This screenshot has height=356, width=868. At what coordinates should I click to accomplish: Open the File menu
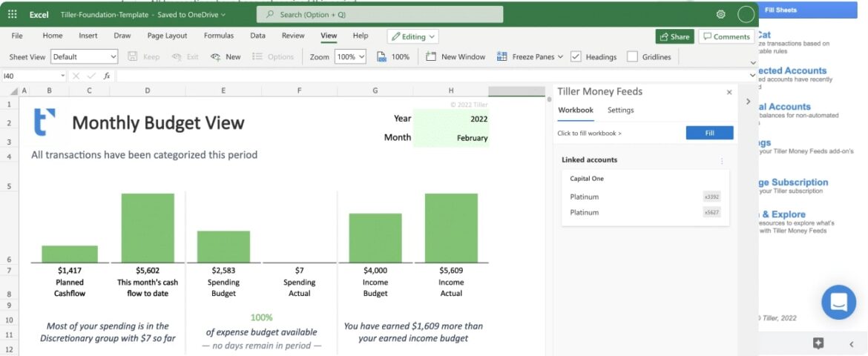point(17,36)
